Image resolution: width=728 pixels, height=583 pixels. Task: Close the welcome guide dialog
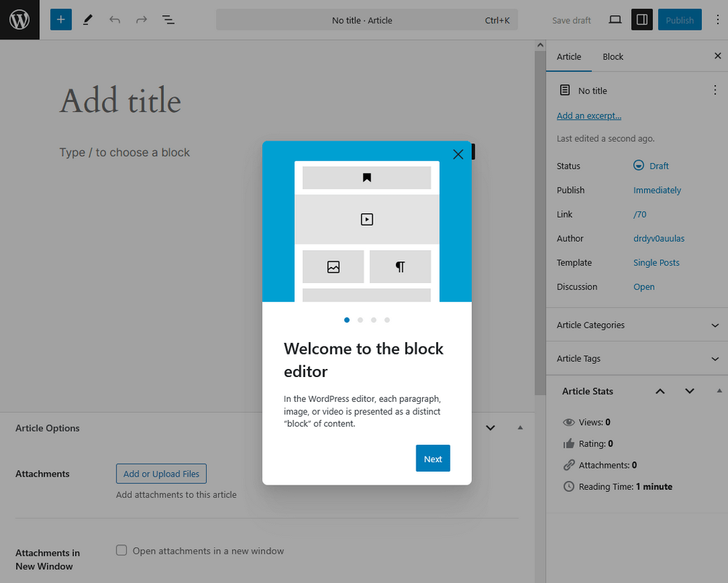458,154
